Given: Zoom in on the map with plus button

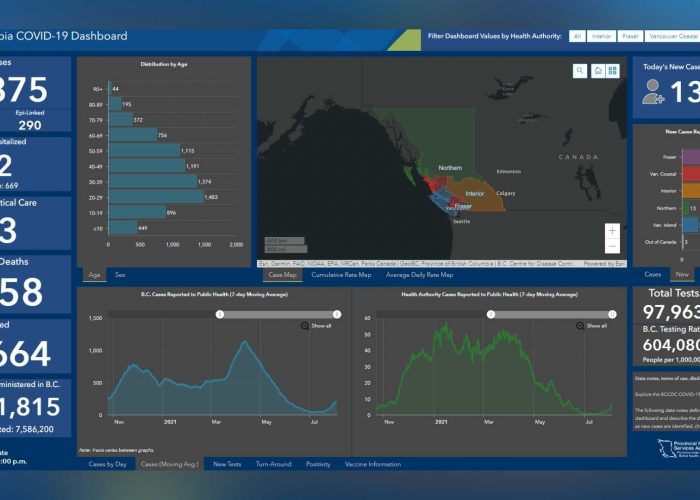Looking at the screenshot, I should pos(612,230).
